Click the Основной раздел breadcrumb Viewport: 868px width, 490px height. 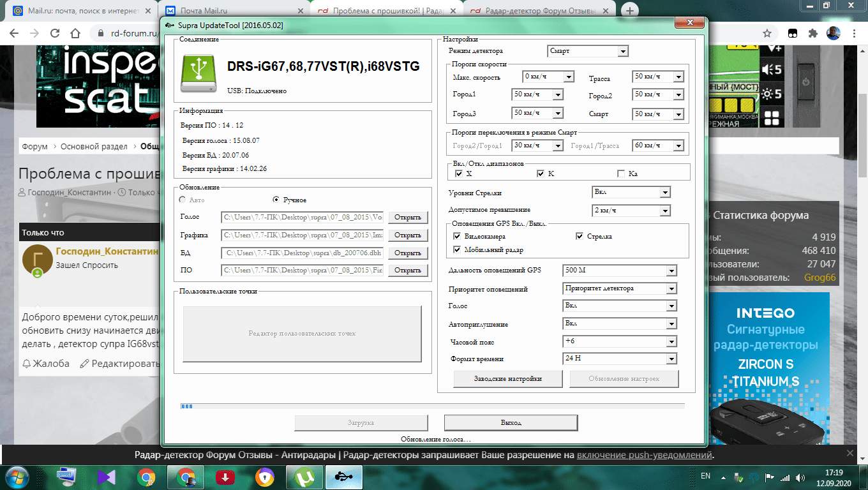point(94,146)
